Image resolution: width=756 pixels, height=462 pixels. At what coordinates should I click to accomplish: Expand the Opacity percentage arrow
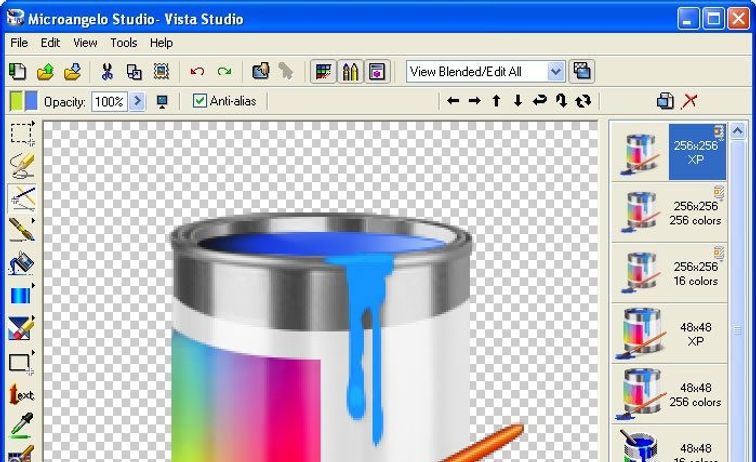pos(137,101)
